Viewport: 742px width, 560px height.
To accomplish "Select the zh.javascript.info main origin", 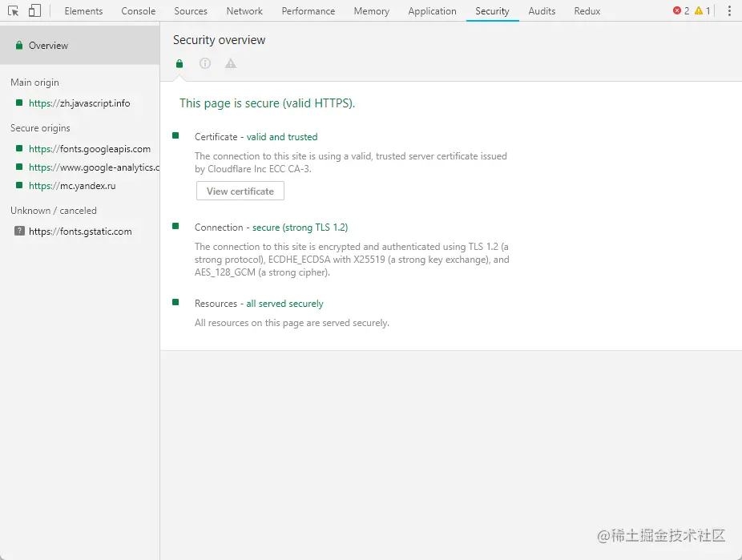I will (x=79, y=103).
